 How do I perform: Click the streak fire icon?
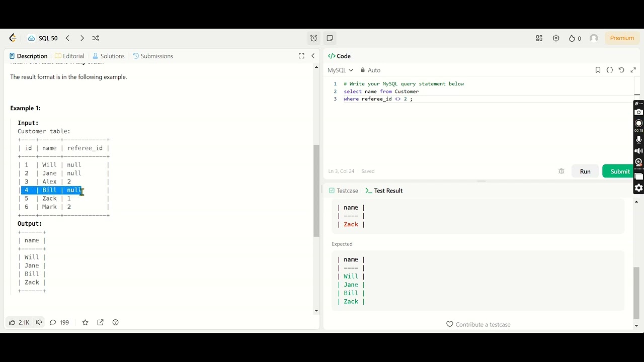572,38
